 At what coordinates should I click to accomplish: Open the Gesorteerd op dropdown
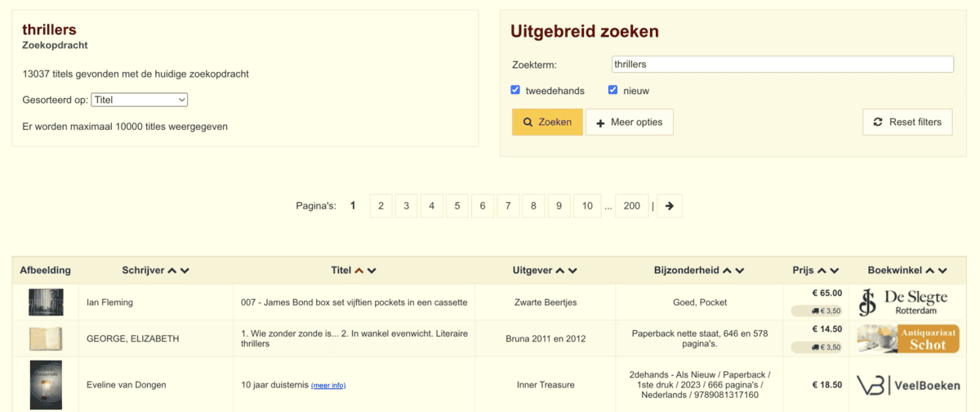pos(139,100)
